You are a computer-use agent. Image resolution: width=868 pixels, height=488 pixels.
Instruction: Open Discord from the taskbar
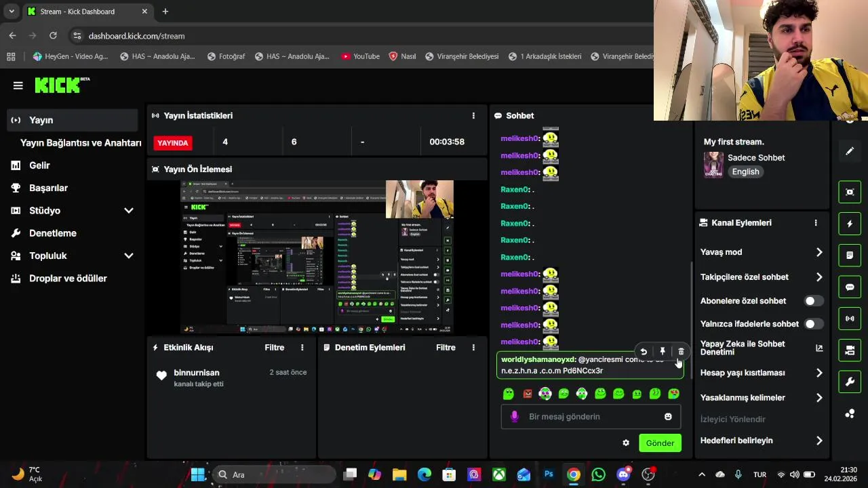pyautogui.click(x=623, y=474)
